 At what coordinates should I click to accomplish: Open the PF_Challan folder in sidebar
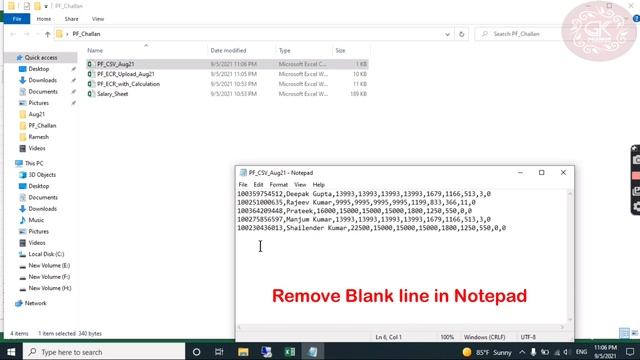[42, 126]
